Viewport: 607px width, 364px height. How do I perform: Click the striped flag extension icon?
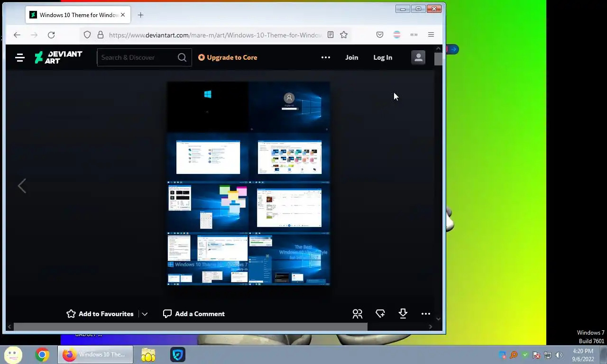click(x=397, y=35)
